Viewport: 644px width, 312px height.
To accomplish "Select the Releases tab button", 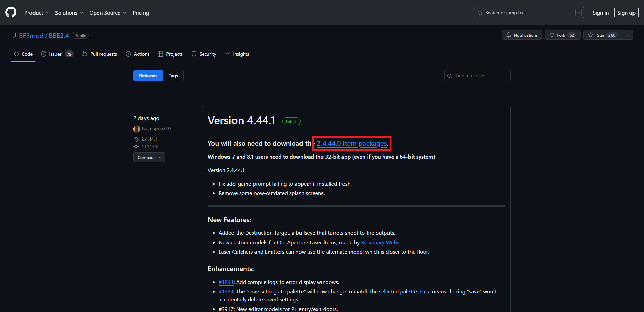I will point(148,76).
